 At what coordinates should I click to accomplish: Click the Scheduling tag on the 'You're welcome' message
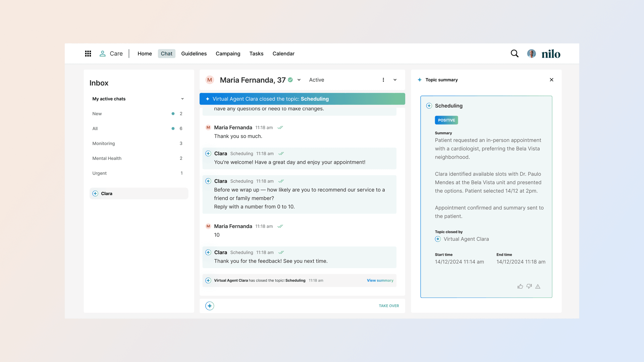tap(241, 154)
